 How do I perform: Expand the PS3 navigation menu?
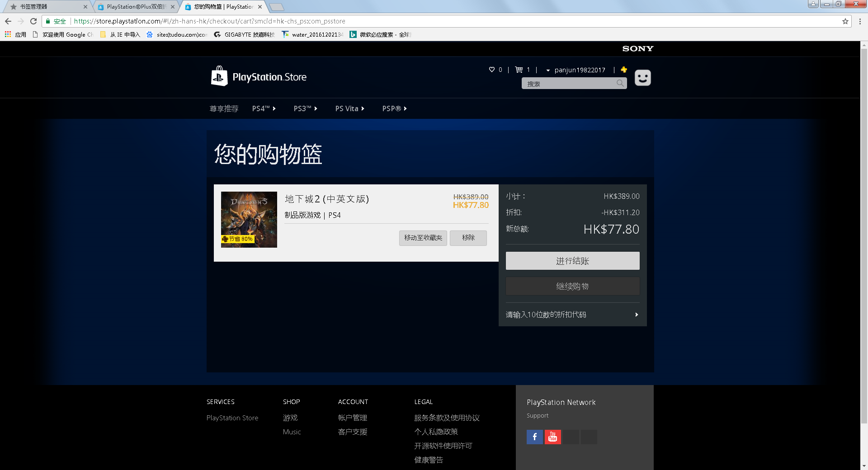[306, 108]
